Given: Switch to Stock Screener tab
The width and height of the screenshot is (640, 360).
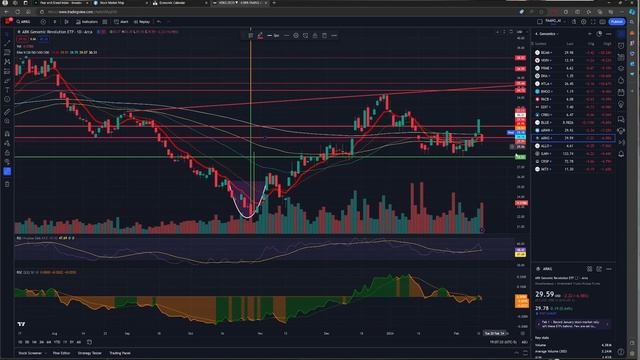Looking at the screenshot, I should click(30, 353).
